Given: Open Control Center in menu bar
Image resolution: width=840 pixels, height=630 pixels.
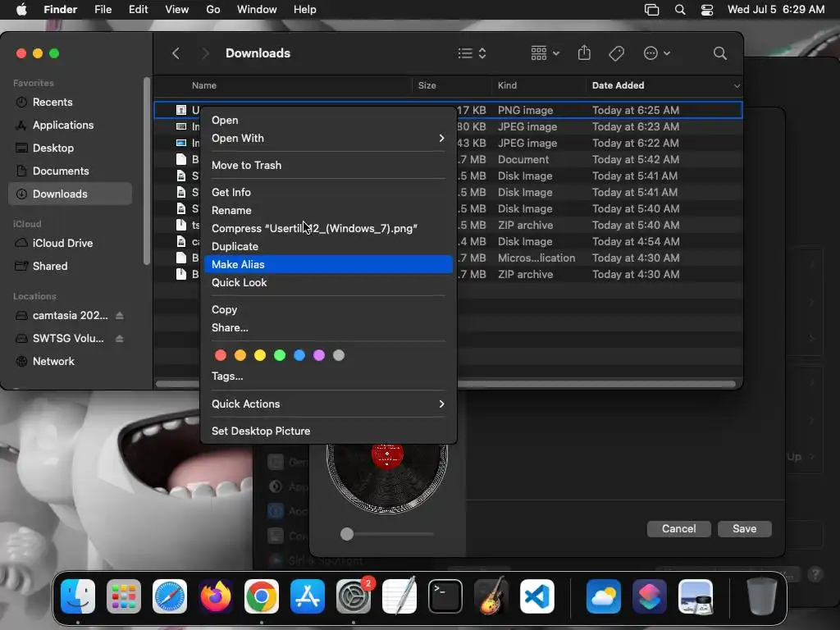Looking at the screenshot, I should point(707,10).
